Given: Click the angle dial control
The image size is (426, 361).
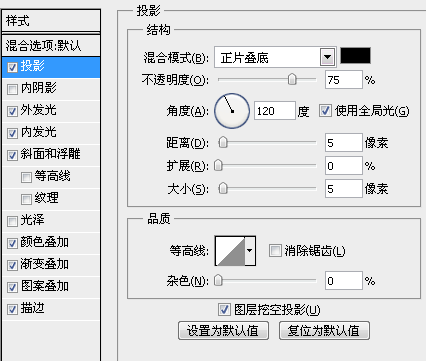Looking at the screenshot, I should (x=232, y=111).
